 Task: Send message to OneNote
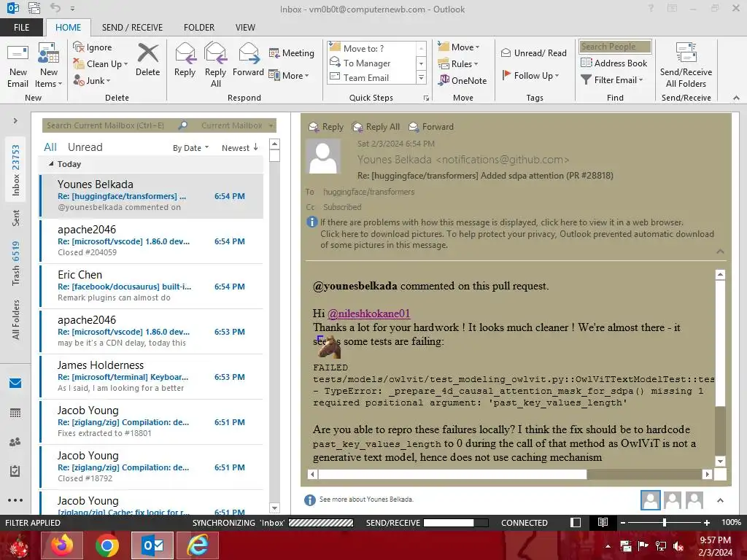462,80
